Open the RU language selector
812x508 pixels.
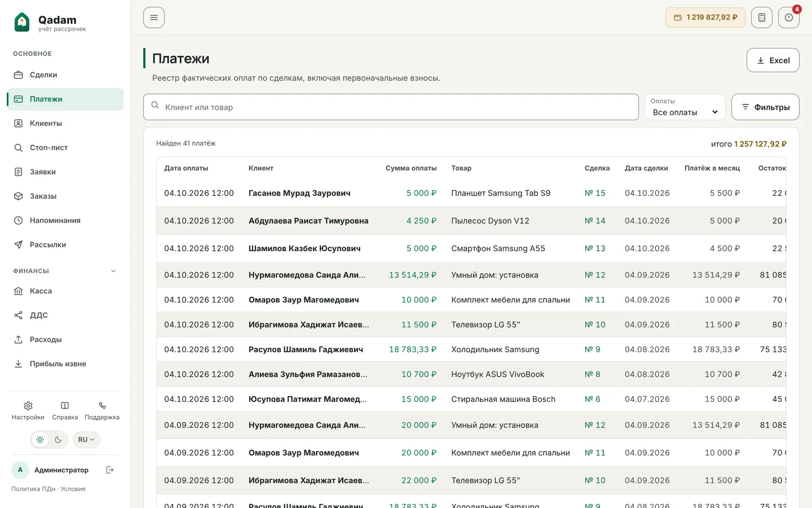coord(86,440)
